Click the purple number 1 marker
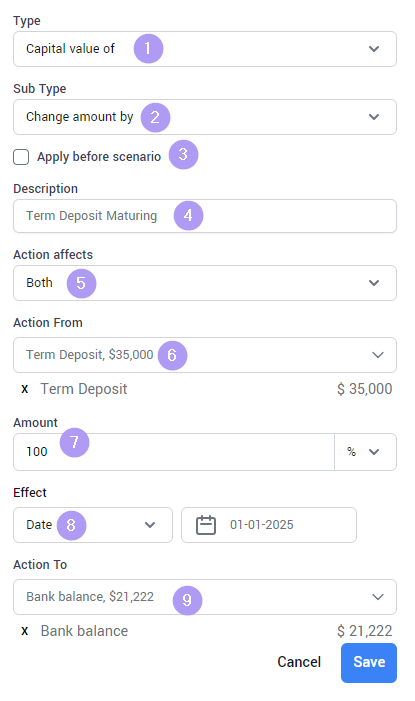 tap(148, 48)
